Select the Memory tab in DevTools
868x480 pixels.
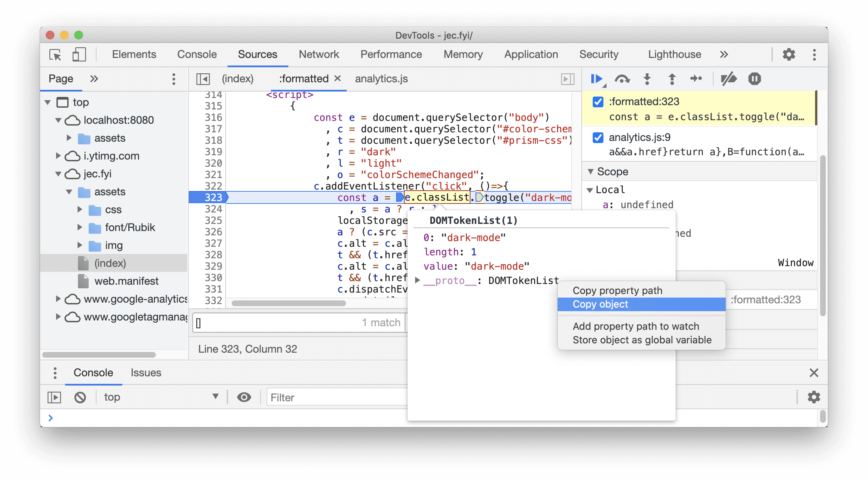click(462, 54)
